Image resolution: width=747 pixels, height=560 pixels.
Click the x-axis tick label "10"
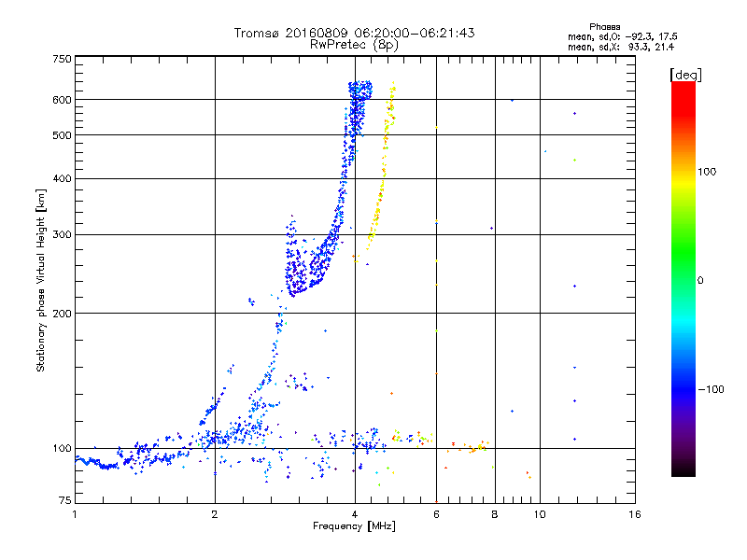pos(540,514)
